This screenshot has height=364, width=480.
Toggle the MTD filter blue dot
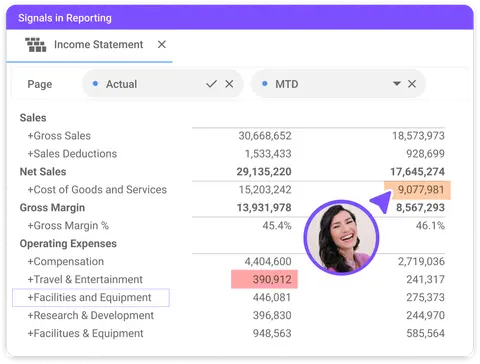[x=265, y=84]
